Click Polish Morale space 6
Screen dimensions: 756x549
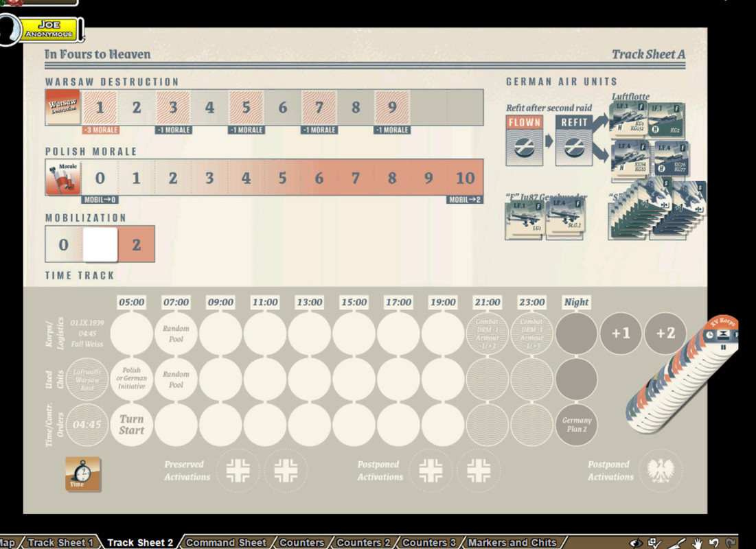tap(319, 177)
